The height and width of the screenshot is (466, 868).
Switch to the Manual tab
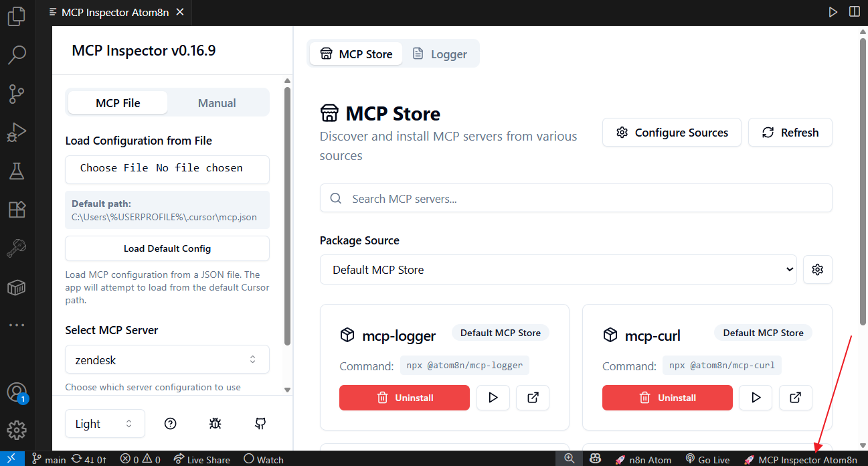coord(217,103)
